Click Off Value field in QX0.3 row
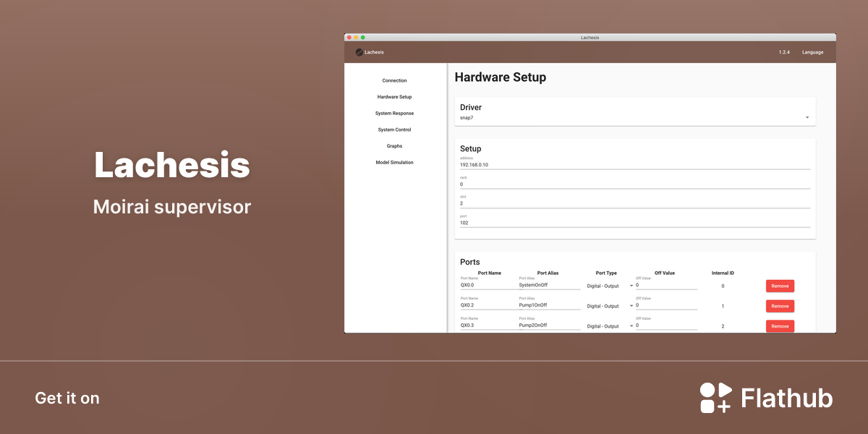Image resolution: width=868 pixels, height=434 pixels. pos(666,325)
